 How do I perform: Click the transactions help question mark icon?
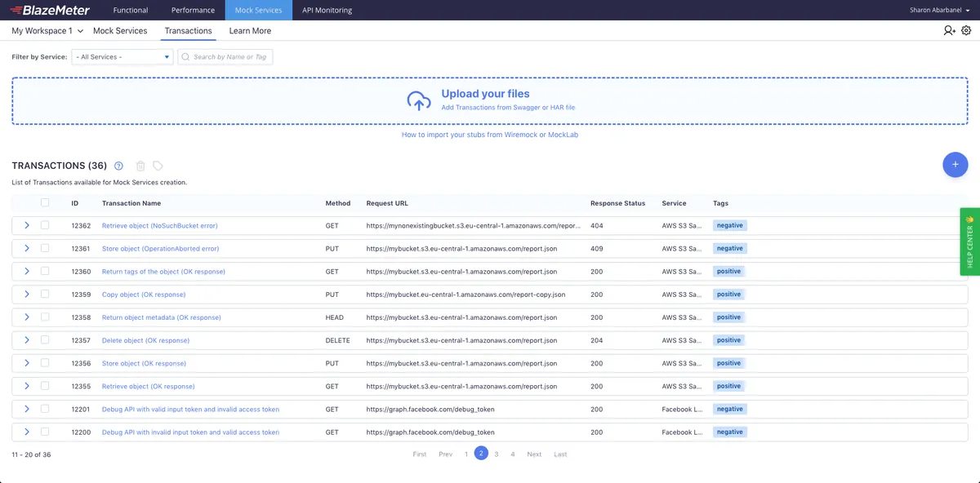click(118, 166)
